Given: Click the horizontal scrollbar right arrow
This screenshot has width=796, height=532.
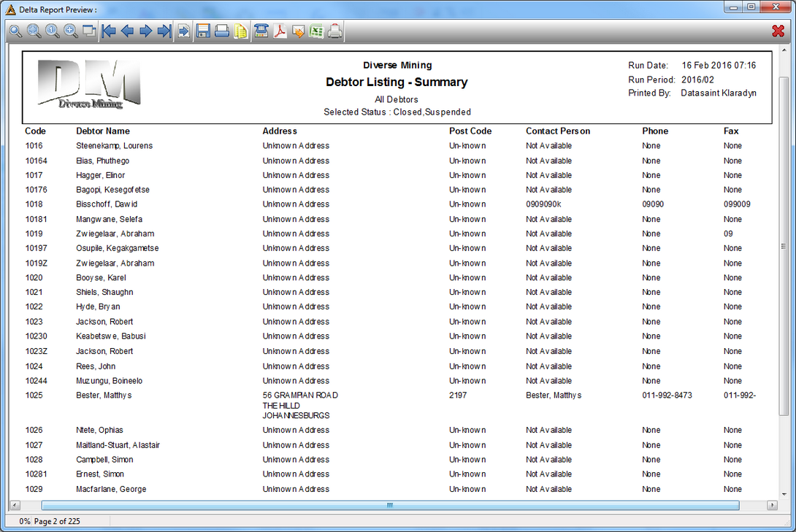Looking at the screenshot, I should click(x=772, y=505).
